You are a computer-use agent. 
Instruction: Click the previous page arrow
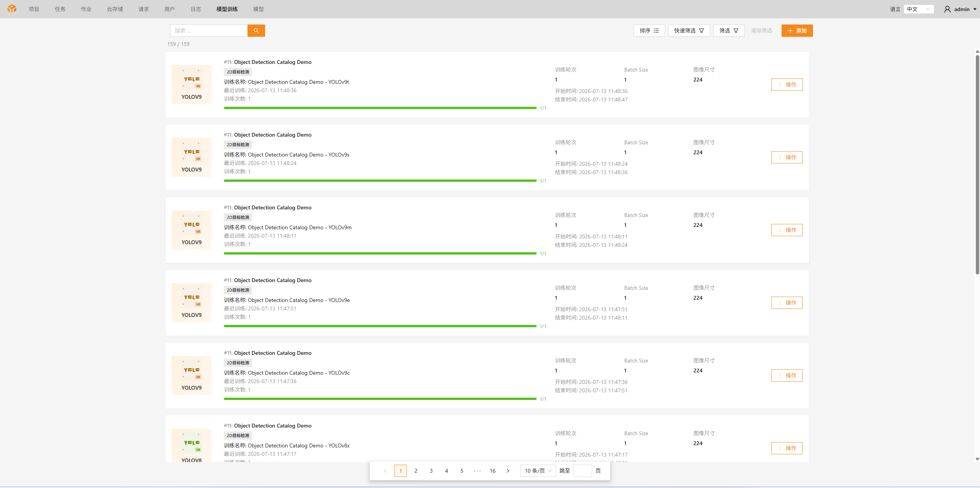pos(385,471)
